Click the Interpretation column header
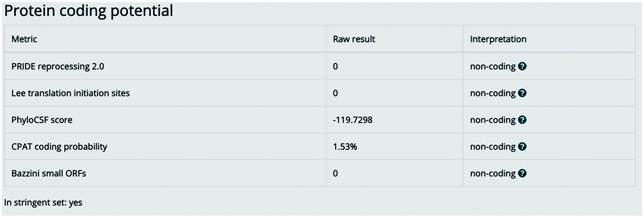644x218 pixels. (x=498, y=39)
